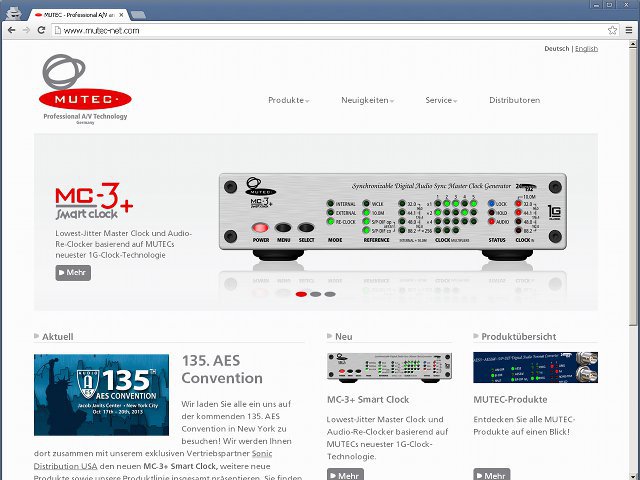Viewport: 640px width, 480px height.
Task: Expand the Neuigkeiten navigation dropdown
Action: [367, 100]
